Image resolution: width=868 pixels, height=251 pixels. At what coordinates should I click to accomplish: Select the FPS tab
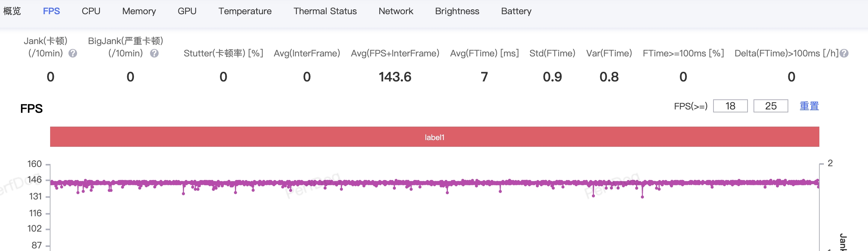(x=51, y=11)
